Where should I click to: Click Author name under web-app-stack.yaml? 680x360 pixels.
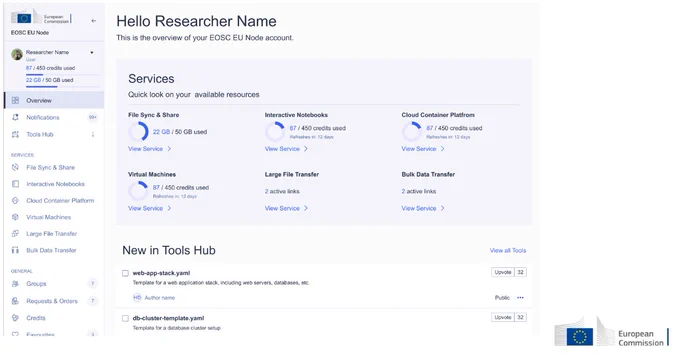[160, 298]
